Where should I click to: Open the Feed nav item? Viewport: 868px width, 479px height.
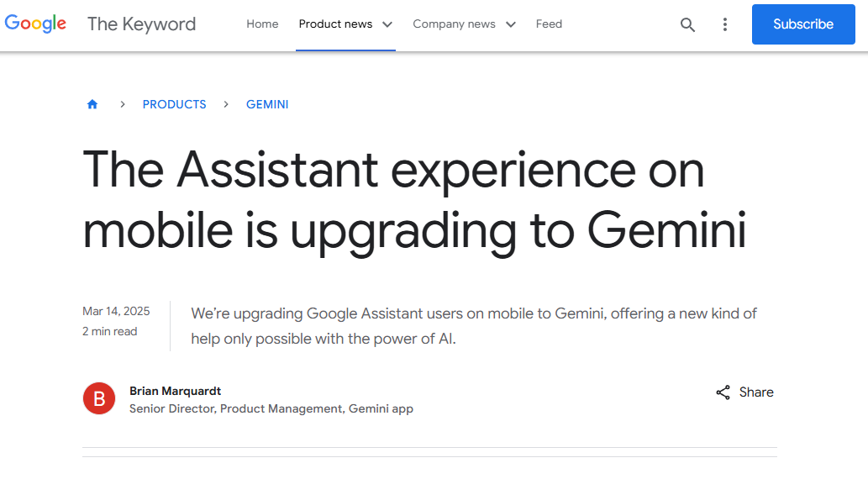coord(549,24)
